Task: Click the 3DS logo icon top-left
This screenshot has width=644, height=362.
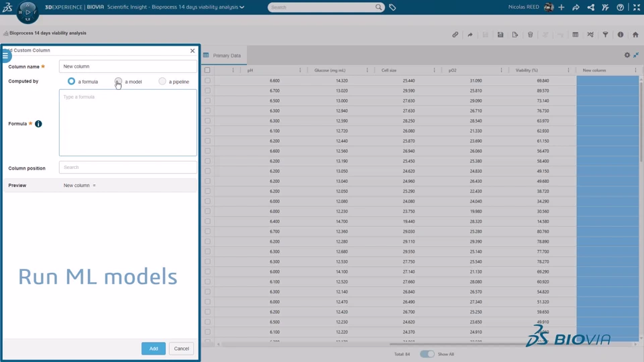Action: click(7, 7)
